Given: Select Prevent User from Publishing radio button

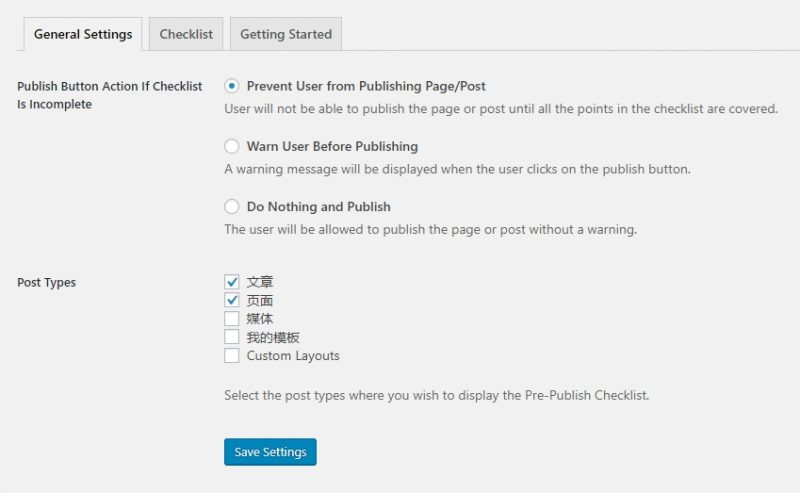Looking at the screenshot, I should 232,86.
